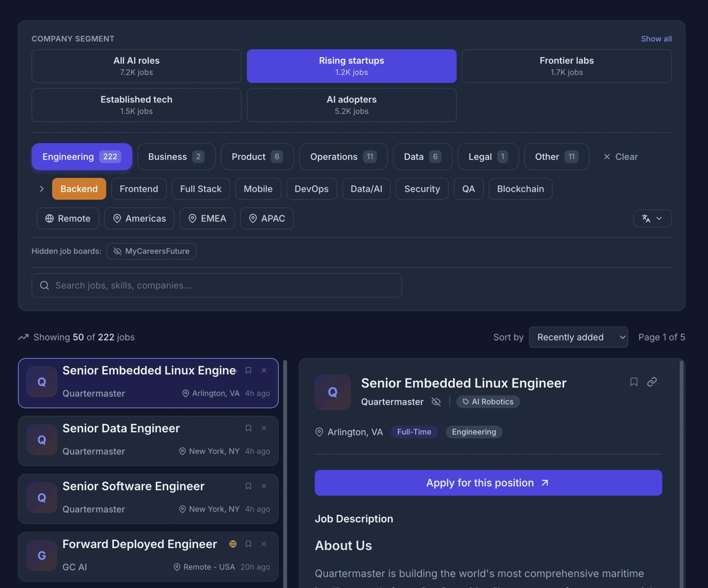Hide Quartermaster company via crossed-eye icon
The height and width of the screenshot is (588, 708).
[x=436, y=402]
